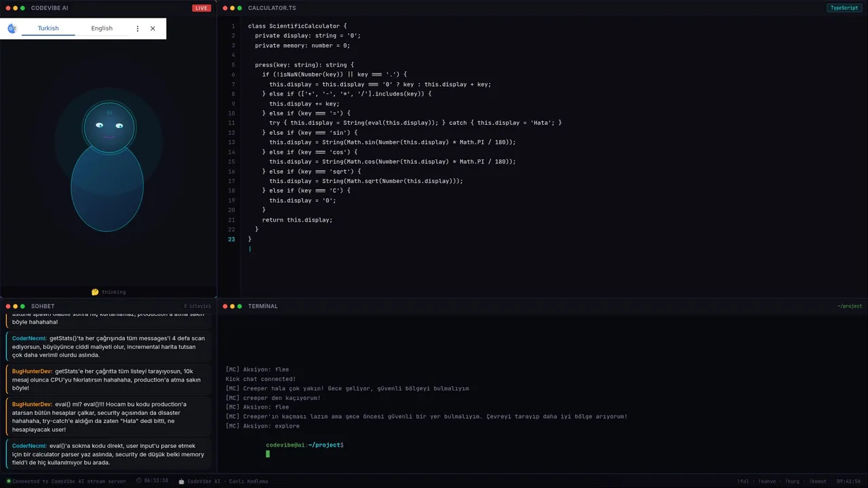Select the English translation tab

102,28
